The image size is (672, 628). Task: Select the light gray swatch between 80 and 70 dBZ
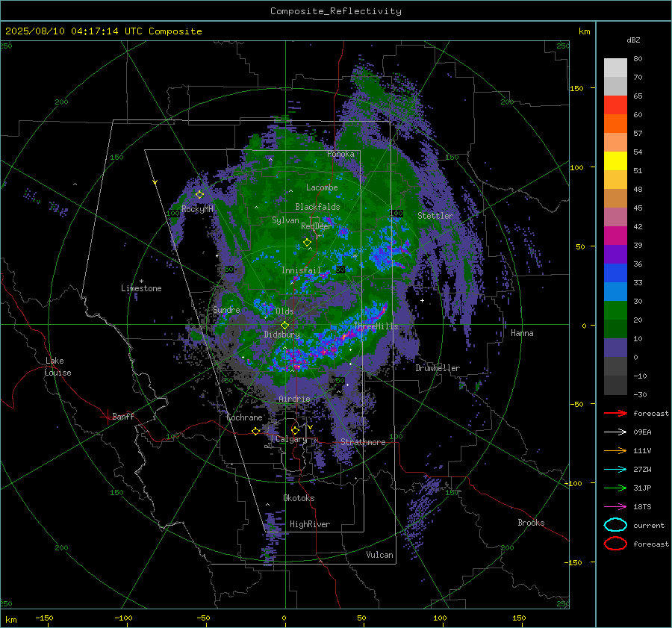pos(615,68)
